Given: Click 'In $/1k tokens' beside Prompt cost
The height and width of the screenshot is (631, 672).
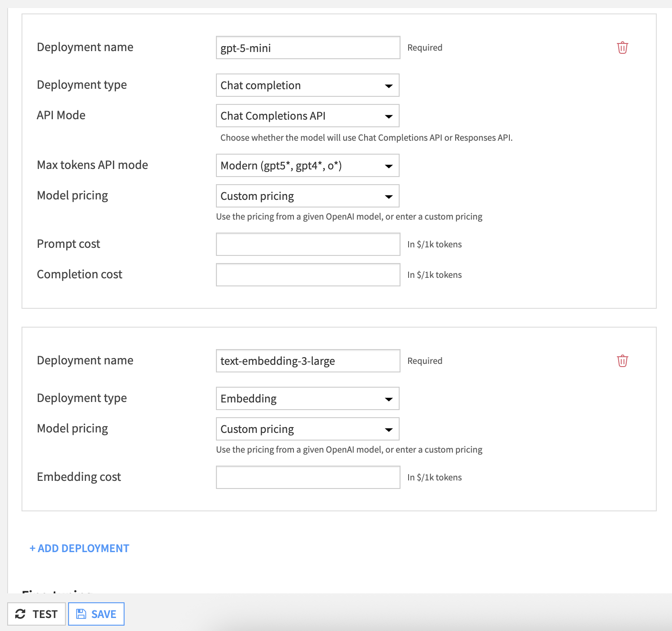Looking at the screenshot, I should click(435, 244).
